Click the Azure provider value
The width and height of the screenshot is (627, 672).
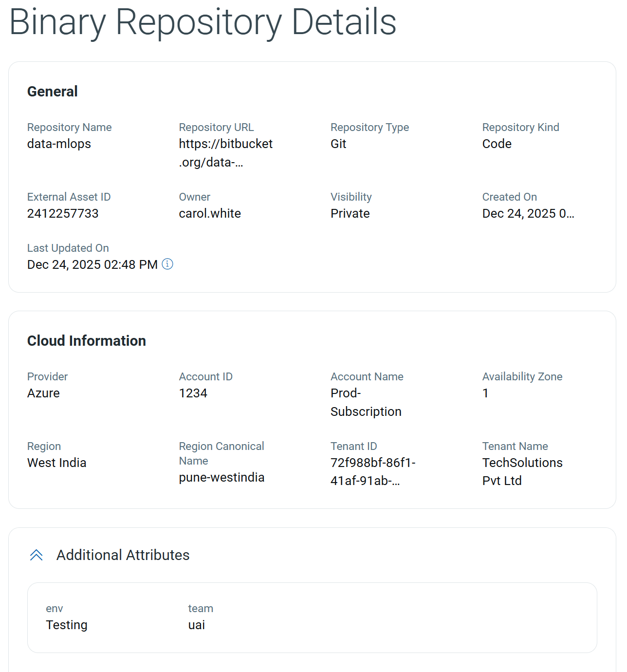pos(43,393)
